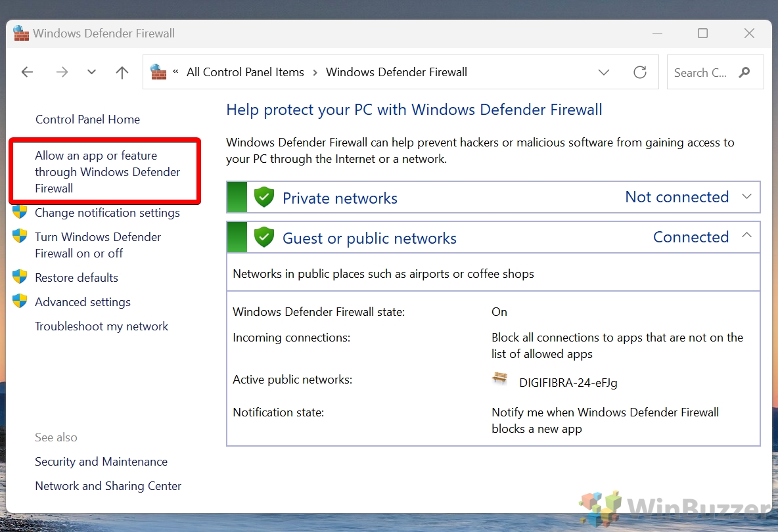Click the shield icon beside Advanced settings
The height and width of the screenshot is (532, 778).
pos(20,301)
